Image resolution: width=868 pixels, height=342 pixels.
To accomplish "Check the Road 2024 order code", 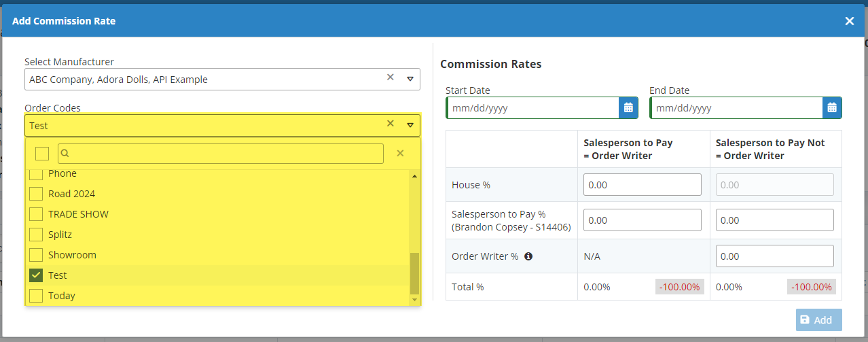I will (37, 194).
